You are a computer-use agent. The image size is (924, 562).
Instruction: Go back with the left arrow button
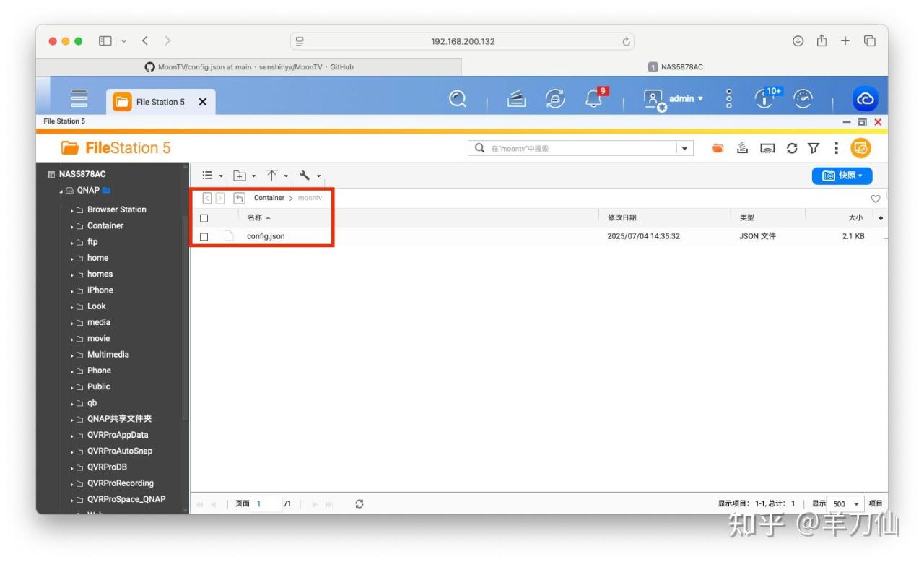[207, 198]
